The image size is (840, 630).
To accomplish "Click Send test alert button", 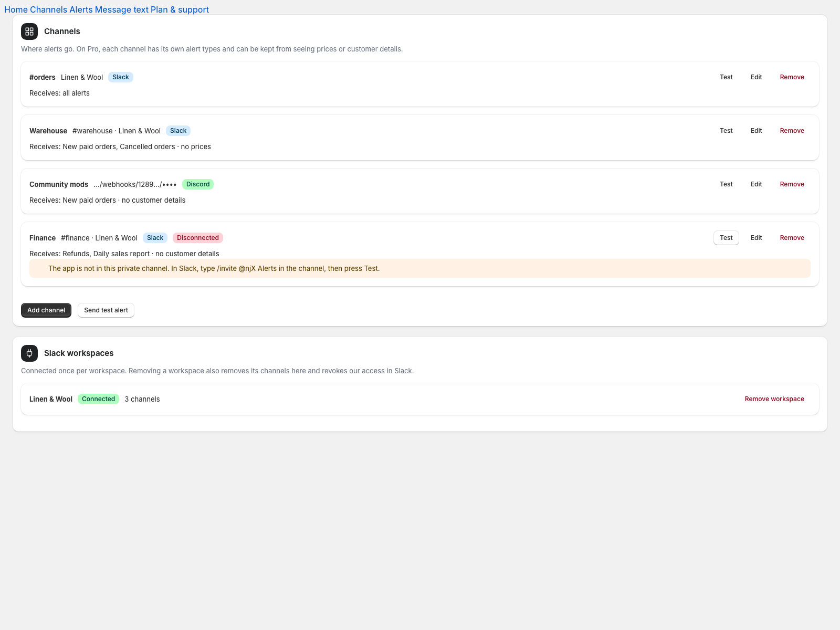I will (106, 310).
